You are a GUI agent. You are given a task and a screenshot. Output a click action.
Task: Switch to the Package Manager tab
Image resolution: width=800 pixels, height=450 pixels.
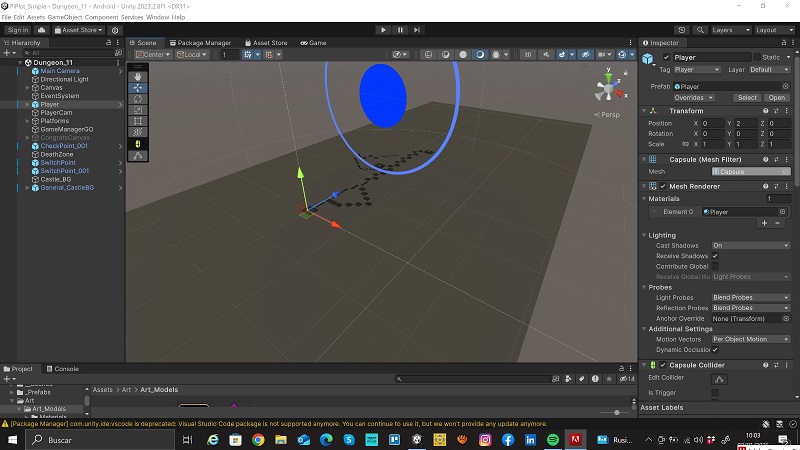[x=200, y=43]
